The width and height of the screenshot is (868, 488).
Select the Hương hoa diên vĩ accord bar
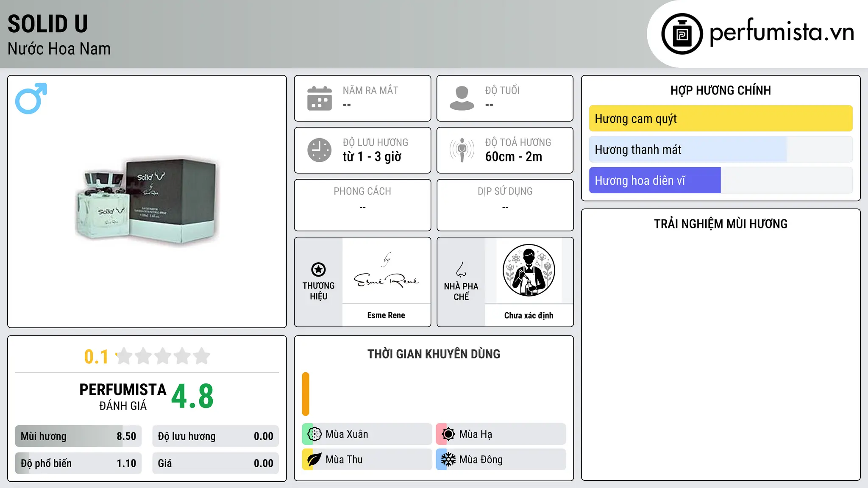[x=721, y=180]
